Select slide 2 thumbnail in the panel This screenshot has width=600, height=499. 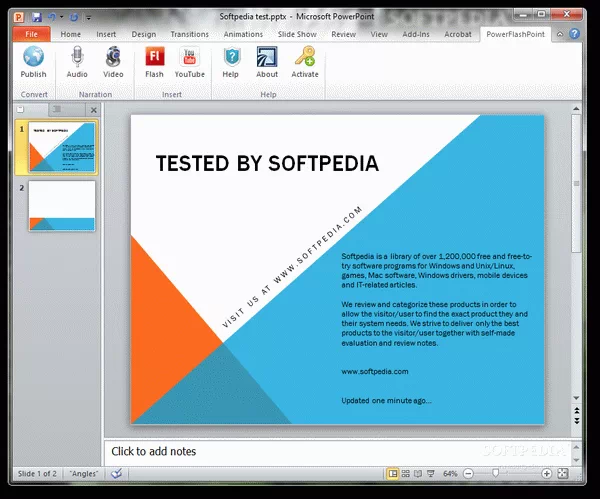(x=62, y=206)
